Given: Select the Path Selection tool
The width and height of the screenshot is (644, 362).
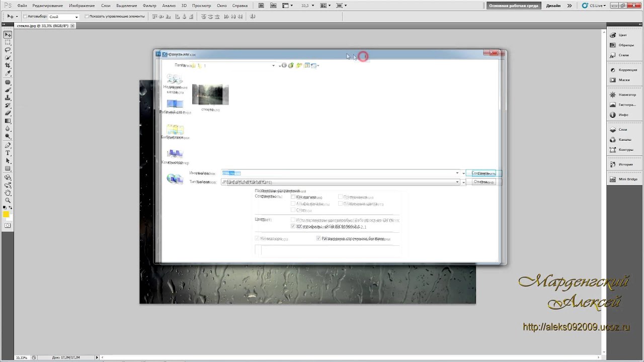Looking at the screenshot, I should [x=8, y=160].
